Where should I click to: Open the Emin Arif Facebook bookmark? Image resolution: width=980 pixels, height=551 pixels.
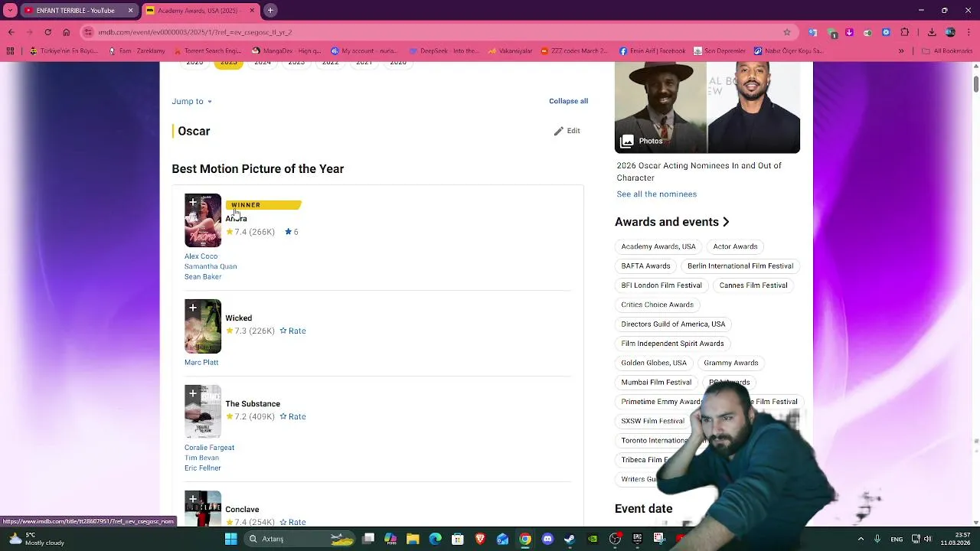pos(652,51)
